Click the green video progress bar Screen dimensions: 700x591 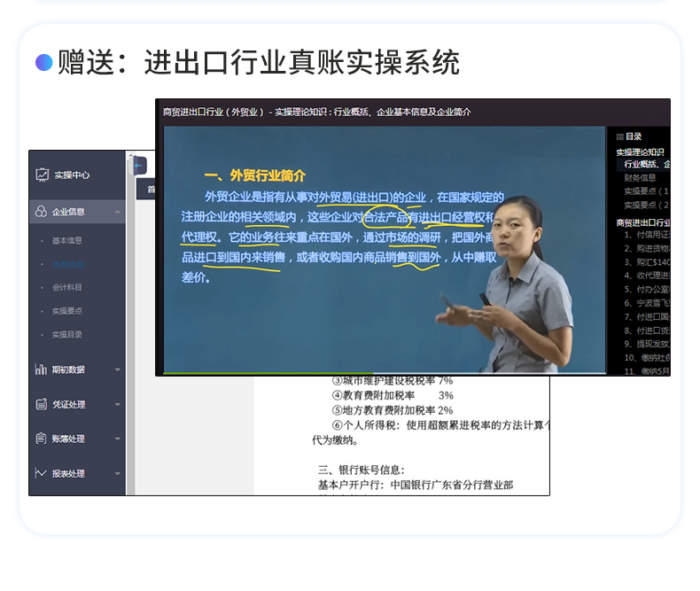pyautogui.click(x=266, y=374)
